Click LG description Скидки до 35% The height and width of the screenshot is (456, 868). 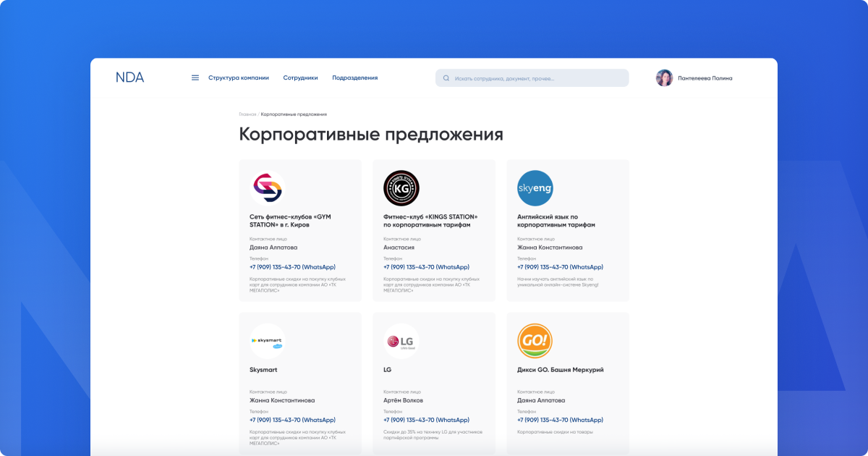pyautogui.click(x=433, y=435)
